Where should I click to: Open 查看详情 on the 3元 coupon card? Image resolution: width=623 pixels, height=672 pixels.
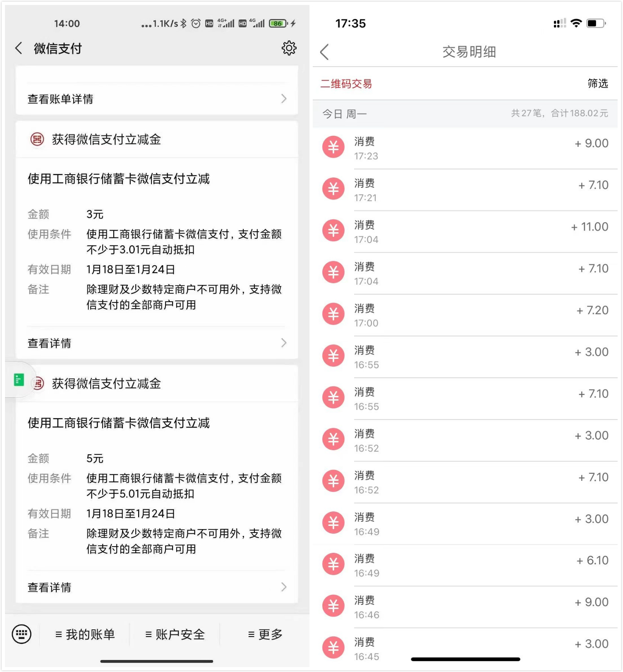(157, 343)
